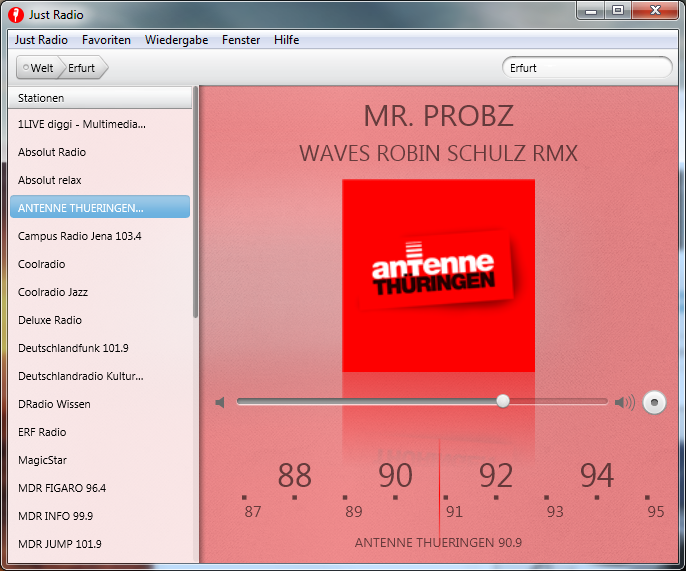Select station MDR FIGARO 96.4

[x=100, y=488]
